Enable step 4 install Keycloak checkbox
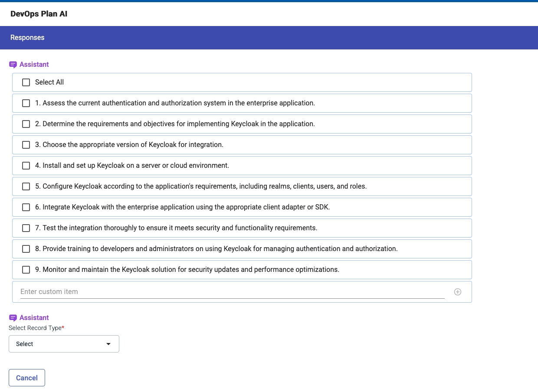 (x=26, y=165)
